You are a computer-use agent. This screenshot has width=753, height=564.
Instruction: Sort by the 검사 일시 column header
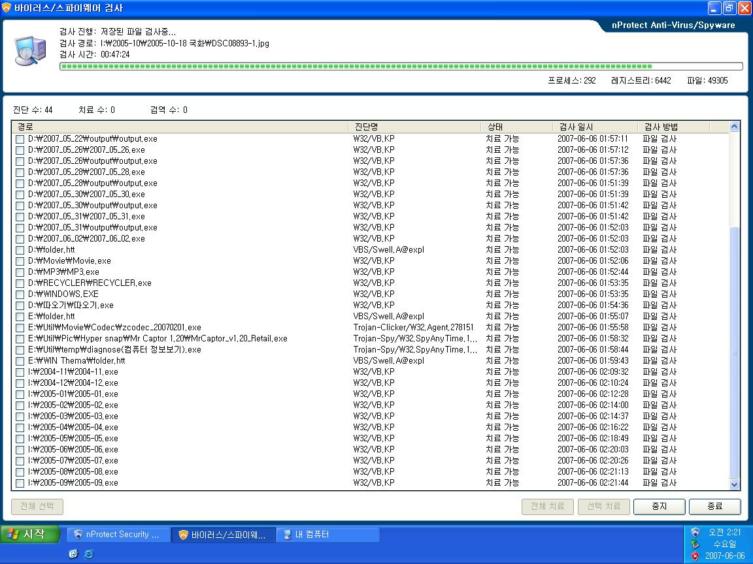coord(595,127)
